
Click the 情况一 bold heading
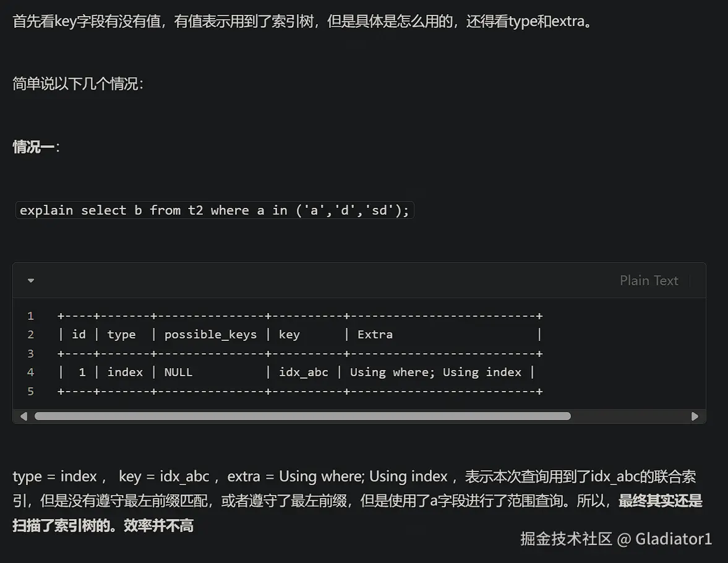(34, 147)
